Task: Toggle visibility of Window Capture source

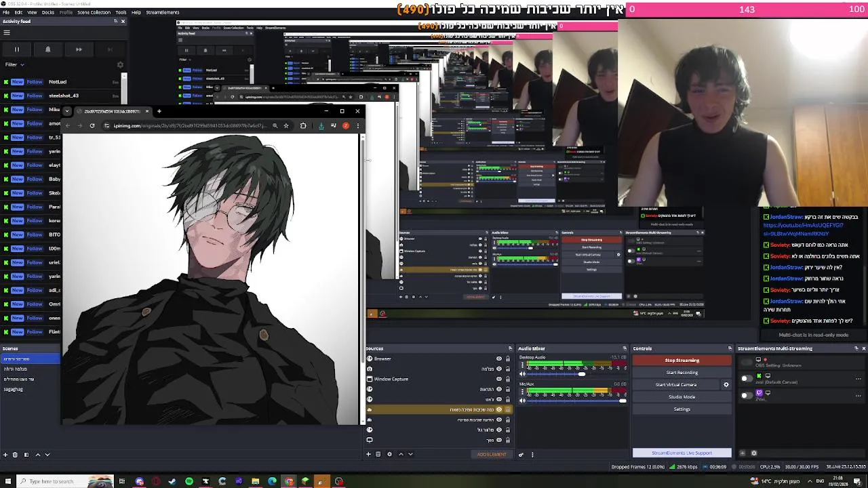Action: (x=499, y=379)
